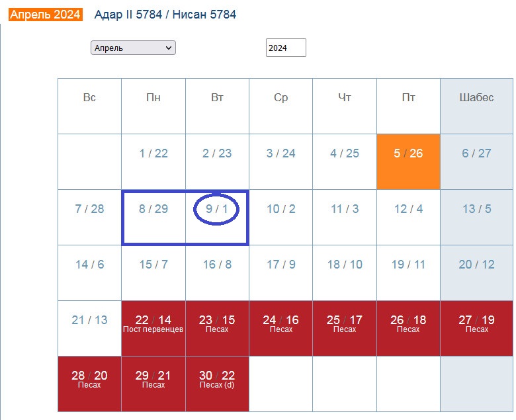Screen dimensions: 516x420
Task: Click the Апрель 2024 orange header label
Action: (x=46, y=14)
